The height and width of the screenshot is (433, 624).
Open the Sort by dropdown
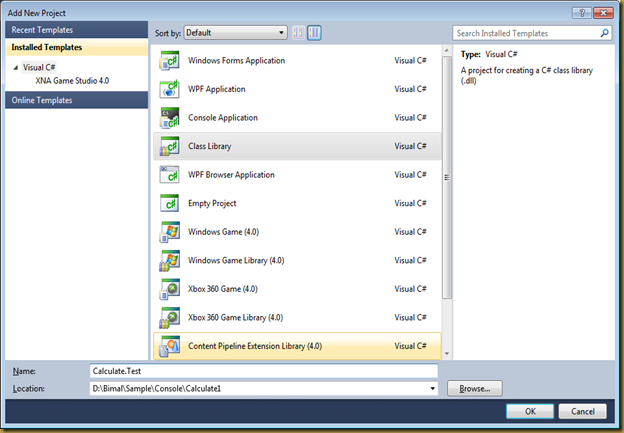pyautogui.click(x=236, y=33)
